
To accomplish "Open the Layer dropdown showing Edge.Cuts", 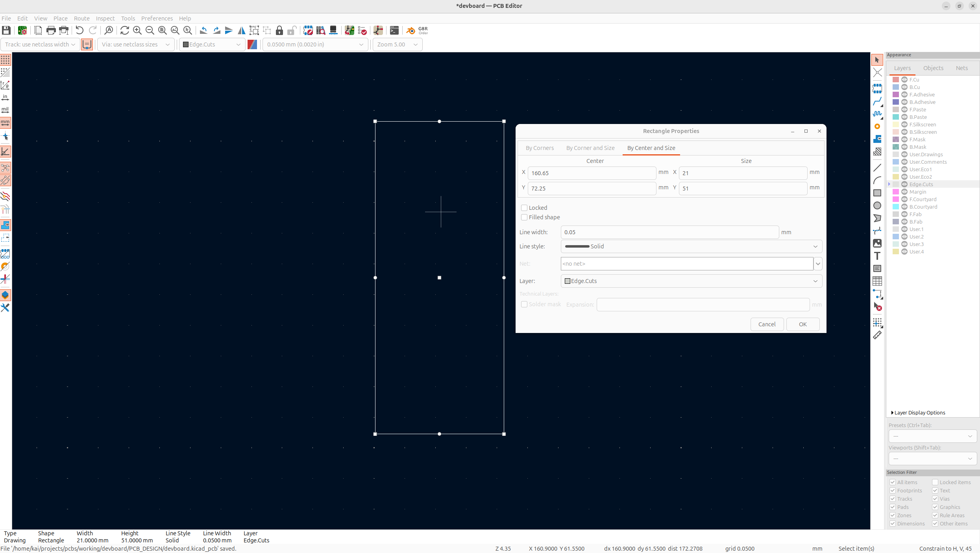I will (x=691, y=281).
